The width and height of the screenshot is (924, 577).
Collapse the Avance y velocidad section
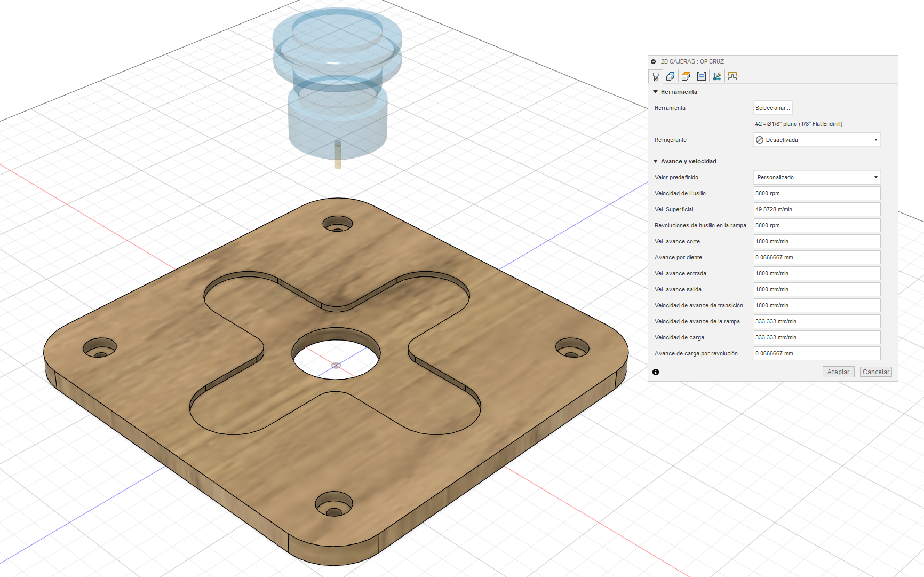[656, 161]
